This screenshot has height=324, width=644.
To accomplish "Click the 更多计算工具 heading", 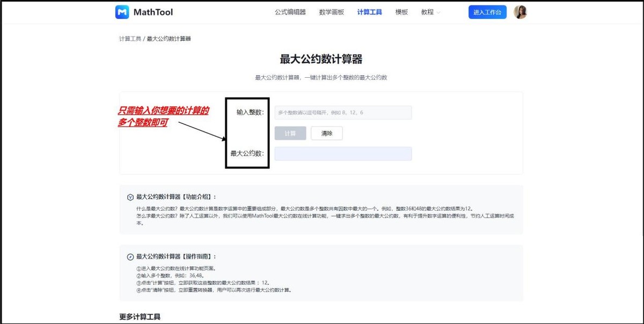I will pyautogui.click(x=138, y=316).
